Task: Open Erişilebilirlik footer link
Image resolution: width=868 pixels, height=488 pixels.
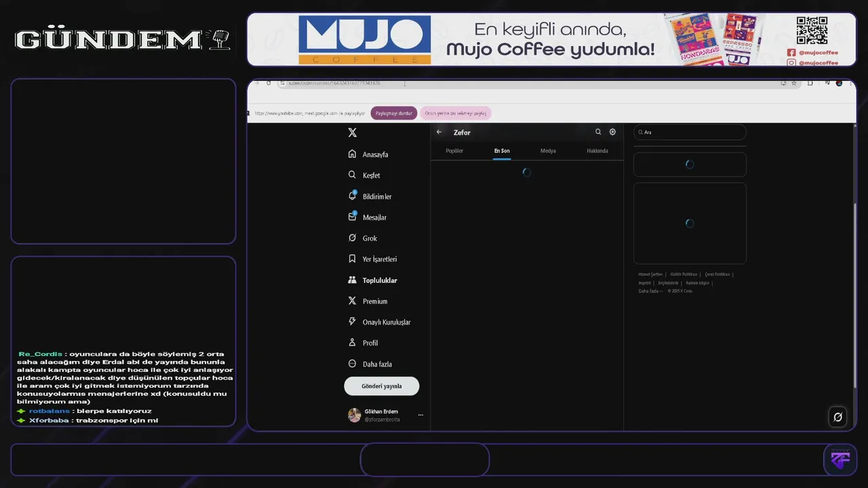Action: click(x=668, y=283)
